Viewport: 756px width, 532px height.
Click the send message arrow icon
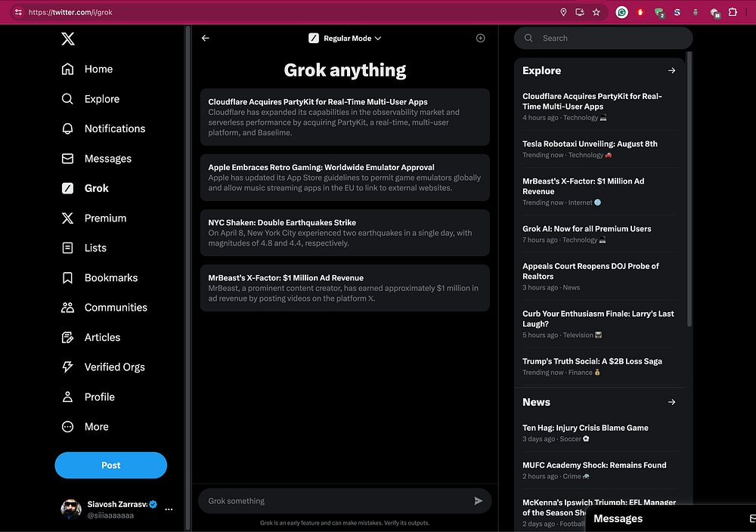(x=478, y=501)
